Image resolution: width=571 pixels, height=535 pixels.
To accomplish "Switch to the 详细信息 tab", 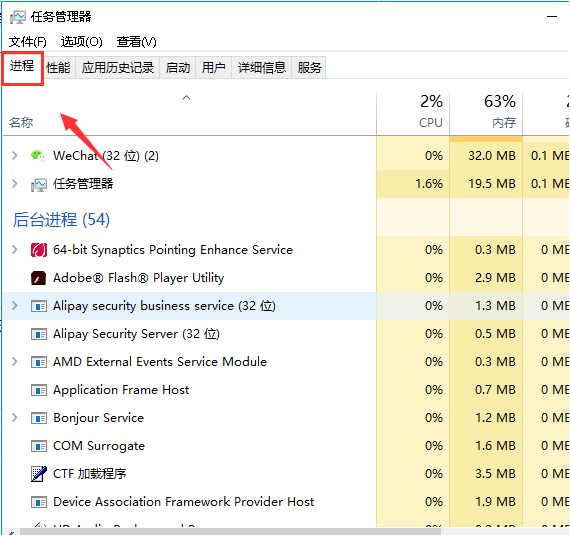I will click(x=262, y=68).
